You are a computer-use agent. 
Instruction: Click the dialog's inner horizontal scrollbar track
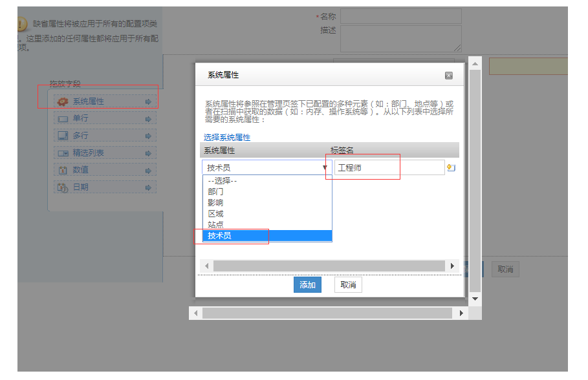pos(329,266)
